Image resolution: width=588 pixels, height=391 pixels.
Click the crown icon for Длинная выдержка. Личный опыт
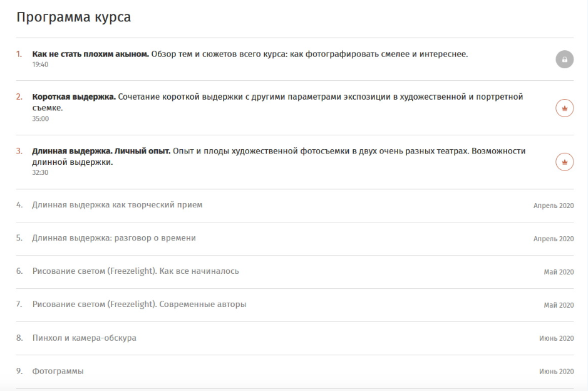point(564,162)
